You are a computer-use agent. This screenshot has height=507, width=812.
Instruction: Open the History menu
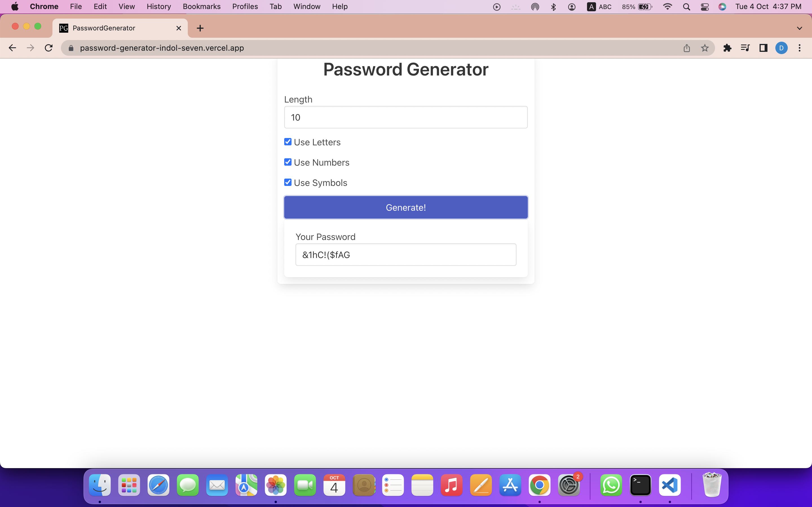[159, 7]
